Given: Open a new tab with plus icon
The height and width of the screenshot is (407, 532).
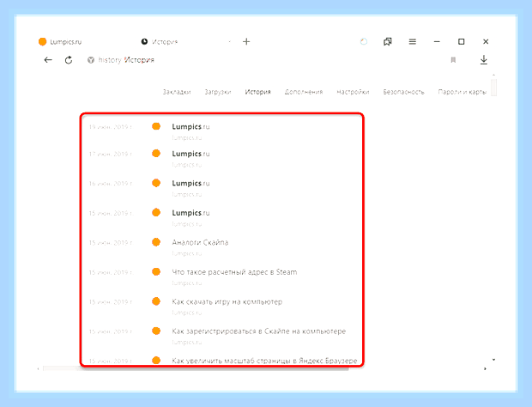Looking at the screenshot, I should pos(246,41).
